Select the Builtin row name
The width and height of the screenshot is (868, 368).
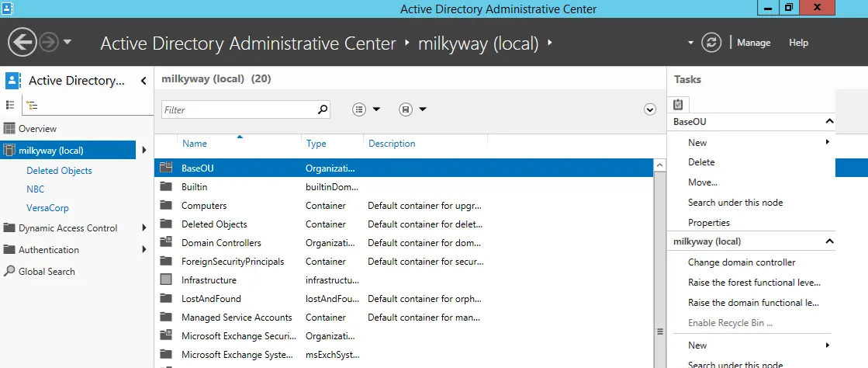click(x=194, y=187)
